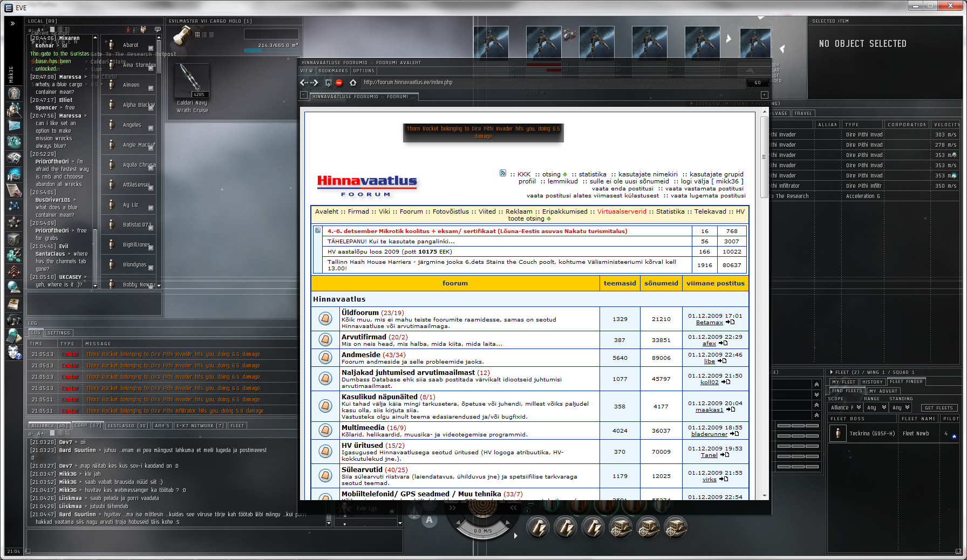Open the Standing dropdown in Fleet Finder
Image resolution: width=967 pixels, height=560 pixels.
click(901, 408)
